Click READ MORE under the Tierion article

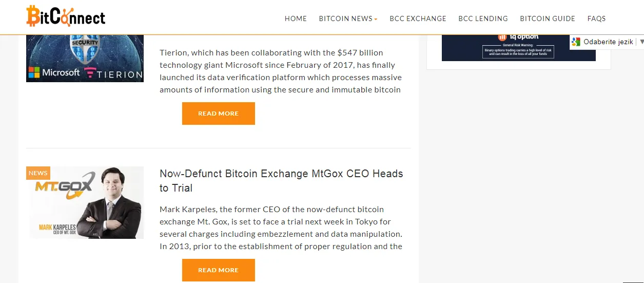coord(219,114)
